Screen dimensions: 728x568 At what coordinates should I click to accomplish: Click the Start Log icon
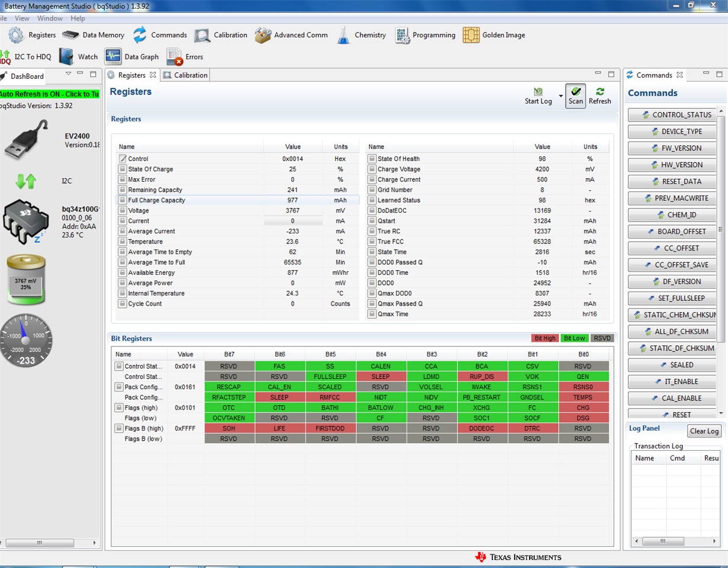(x=539, y=92)
